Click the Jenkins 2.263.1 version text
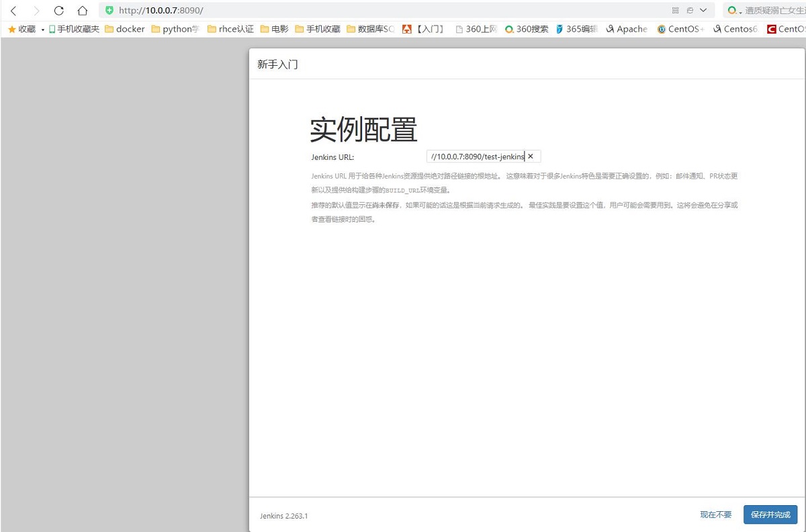The image size is (806, 532). click(x=283, y=516)
